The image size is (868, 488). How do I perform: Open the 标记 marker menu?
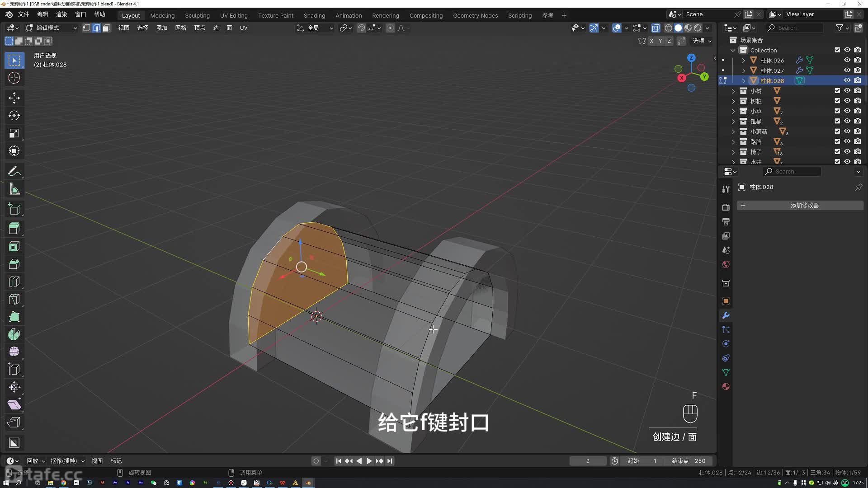coord(116,461)
